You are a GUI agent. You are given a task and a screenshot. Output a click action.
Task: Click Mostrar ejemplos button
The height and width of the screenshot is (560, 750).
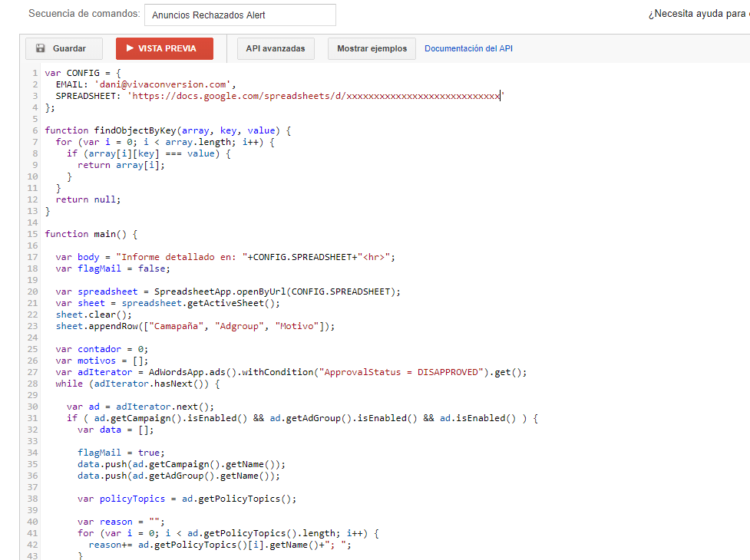[x=372, y=49]
